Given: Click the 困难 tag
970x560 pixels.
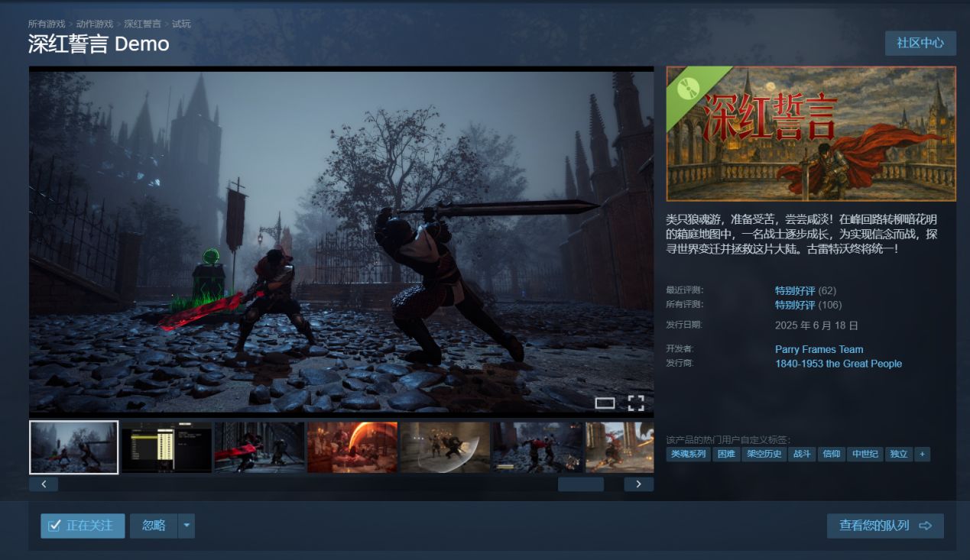Looking at the screenshot, I should point(726,454).
